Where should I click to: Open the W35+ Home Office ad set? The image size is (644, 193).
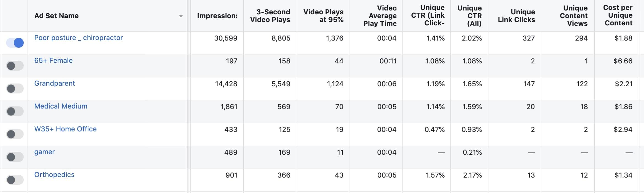point(65,129)
